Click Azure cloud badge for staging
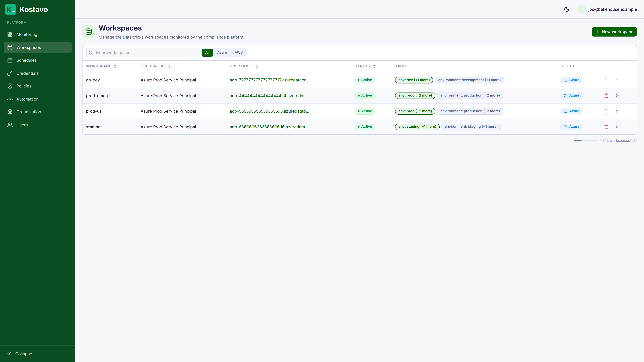 click(571, 127)
